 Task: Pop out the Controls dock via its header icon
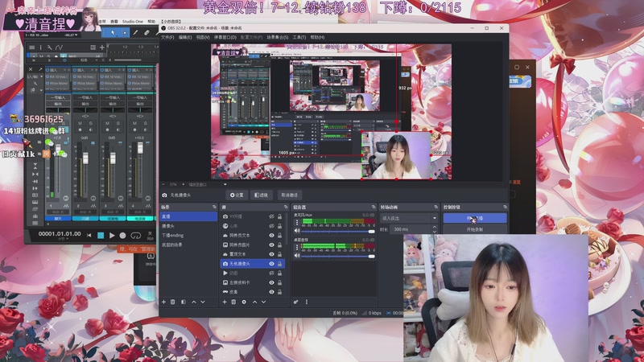(505, 207)
